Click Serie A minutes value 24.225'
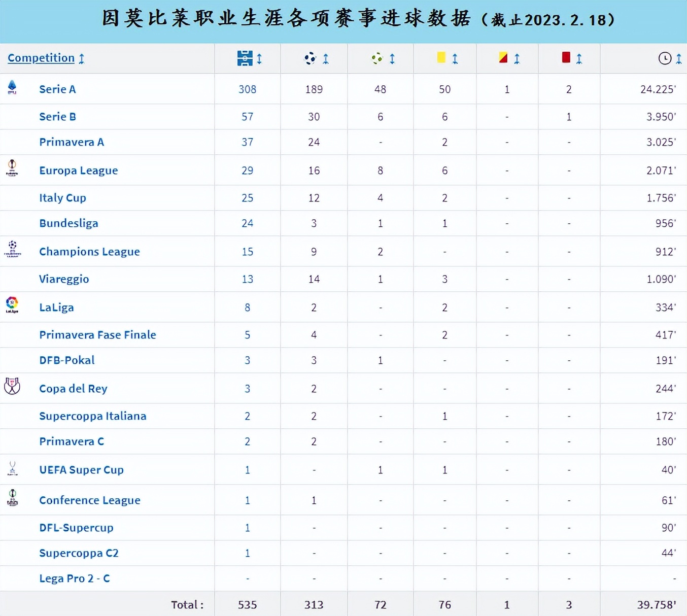 click(x=658, y=89)
